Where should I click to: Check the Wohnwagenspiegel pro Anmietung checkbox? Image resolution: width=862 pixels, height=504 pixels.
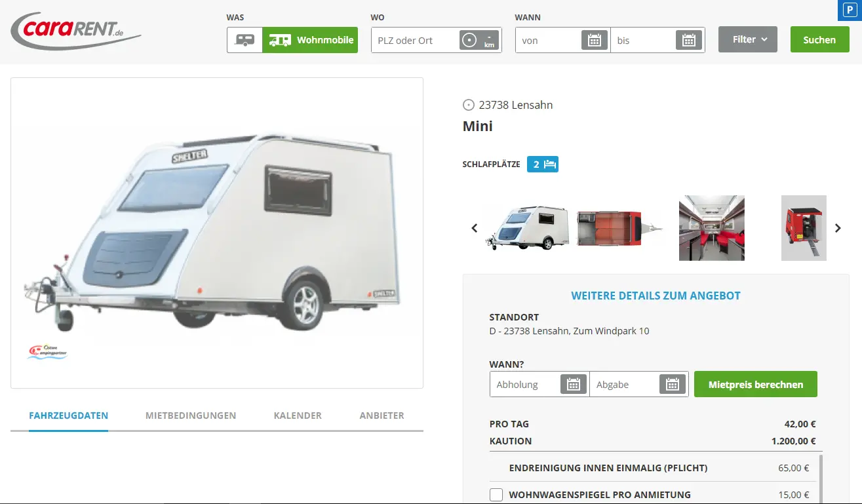(496, 495)
